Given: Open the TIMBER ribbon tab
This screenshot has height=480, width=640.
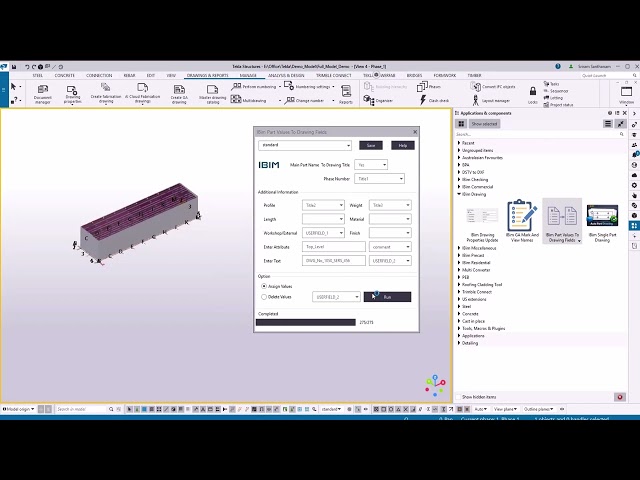Looking at the screenshot, I should (x=474, y=76).
